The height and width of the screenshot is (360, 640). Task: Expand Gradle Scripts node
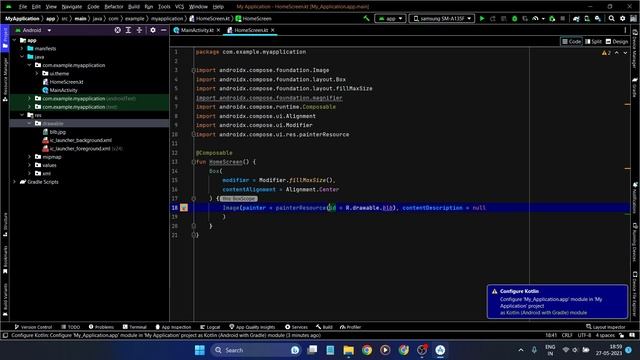click(15, 182)
